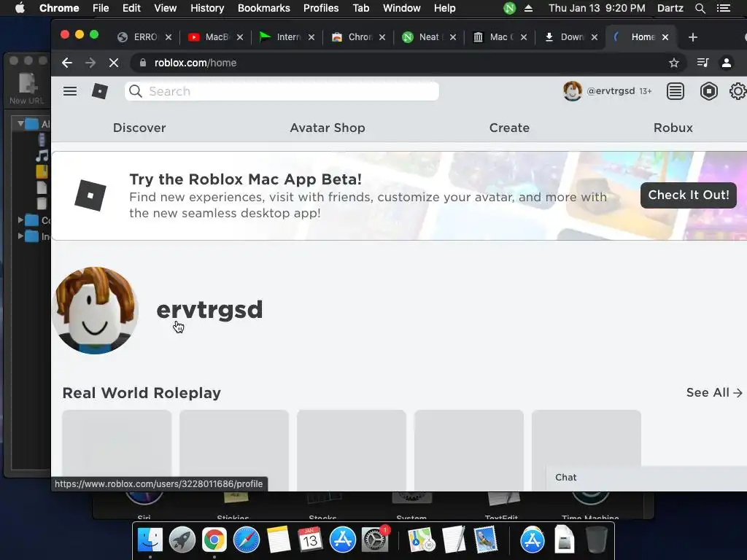747x560 pixels.
Task: Open the Roblox notifications feed icon
Action: (x=675, y=91)
